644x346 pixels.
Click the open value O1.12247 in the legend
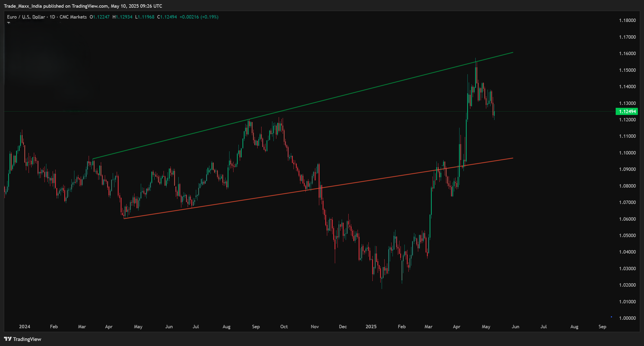(99, 17)
